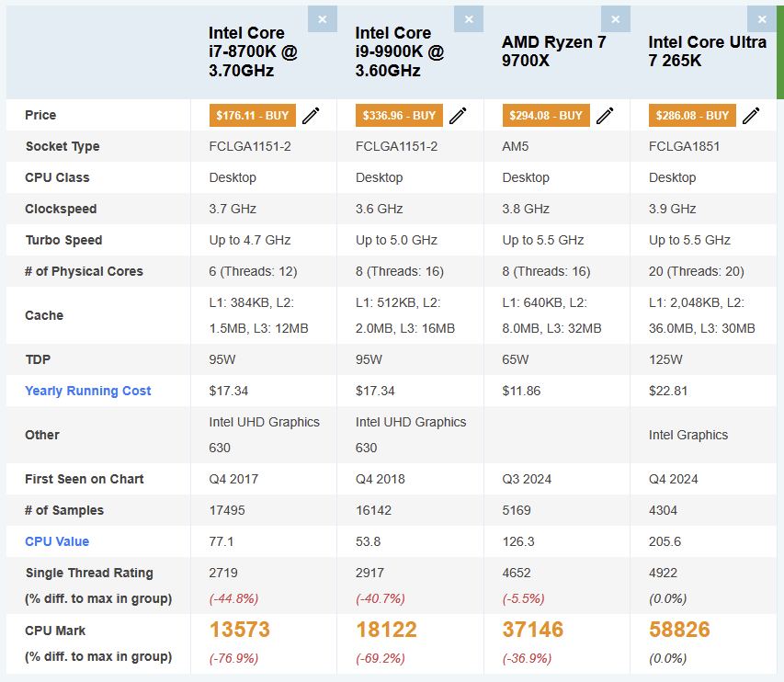
Task: Click the 125W TDP value
Action: [665, 360]
